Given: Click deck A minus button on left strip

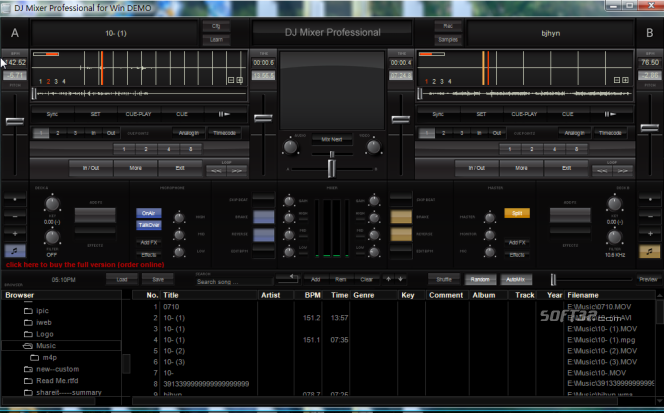Looking at the screenshot, I should [15, 216].
